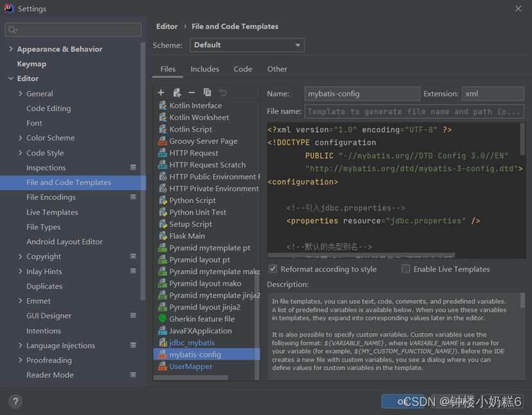Screen dimensions: 532x415
Task: Click the settings tree vertical scrollbar
Action: click(143, 171)
